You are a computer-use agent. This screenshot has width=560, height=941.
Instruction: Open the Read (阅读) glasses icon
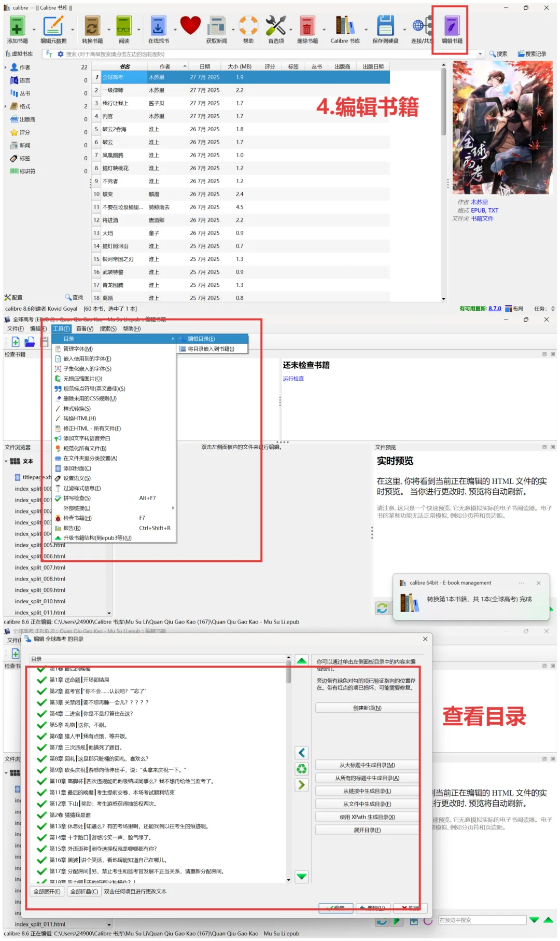coord(123,26)
